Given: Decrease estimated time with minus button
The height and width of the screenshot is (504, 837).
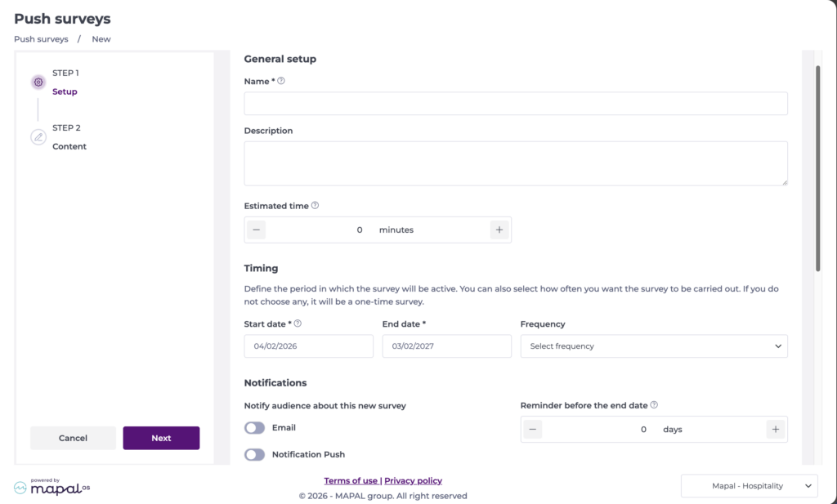Looking at the screenshot, I should coord(257,230).
